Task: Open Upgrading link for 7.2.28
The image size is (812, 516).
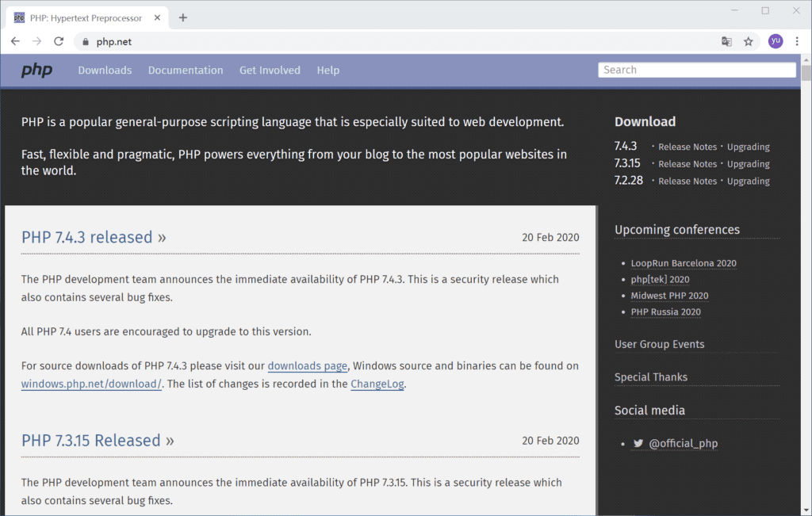Action: pyautogui.click(x=748, y=182)
